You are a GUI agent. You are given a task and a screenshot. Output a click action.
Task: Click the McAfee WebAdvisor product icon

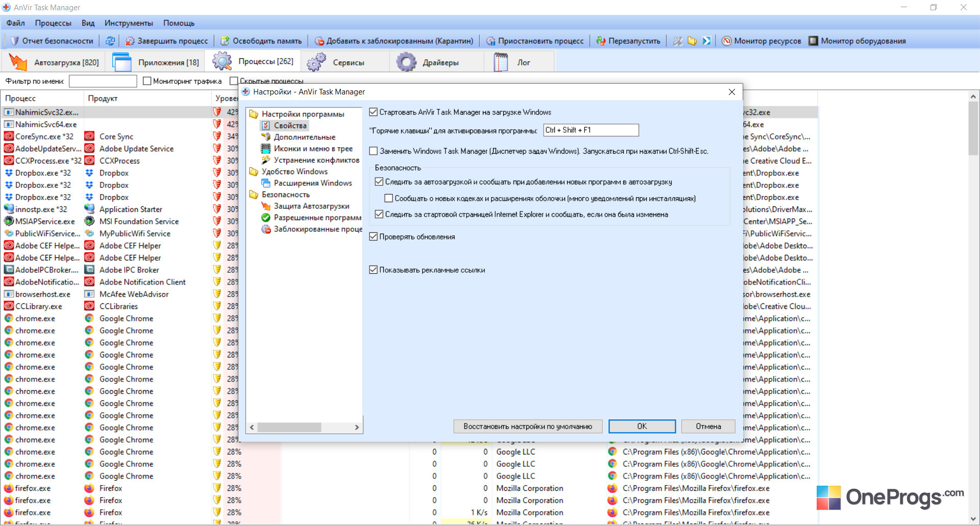pos(89,294)
